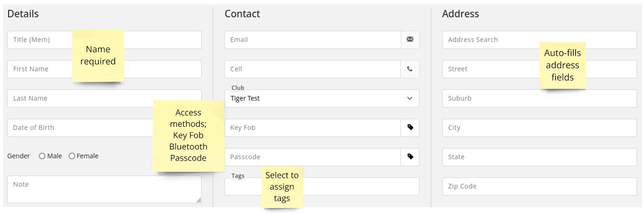
Task: Open the Tags selection field
Action: point(322,186)
